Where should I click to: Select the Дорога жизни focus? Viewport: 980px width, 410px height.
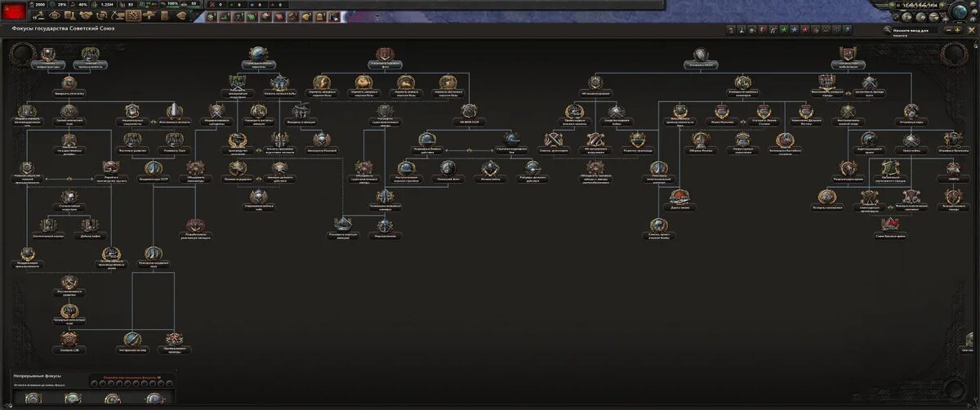point(679,201)
